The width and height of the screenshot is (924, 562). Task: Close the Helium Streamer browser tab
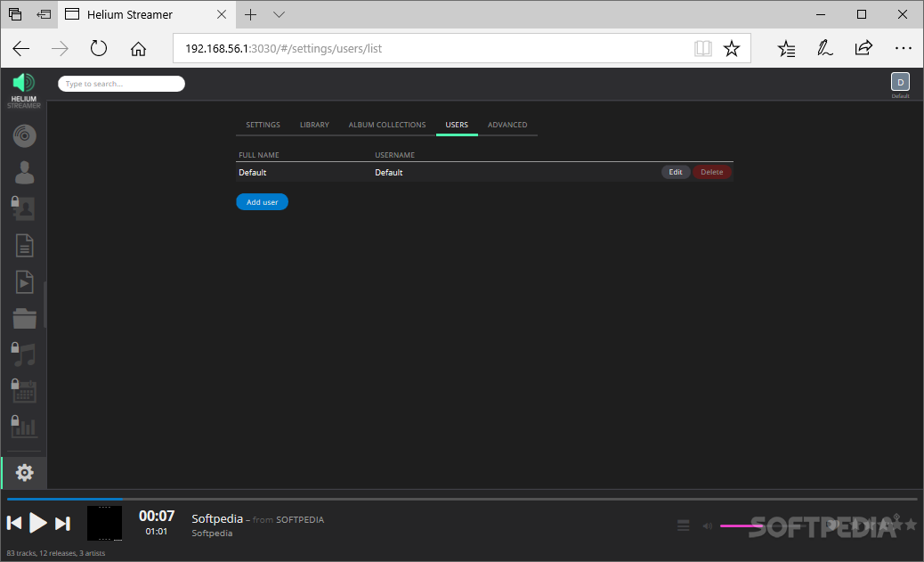point(222,15)
